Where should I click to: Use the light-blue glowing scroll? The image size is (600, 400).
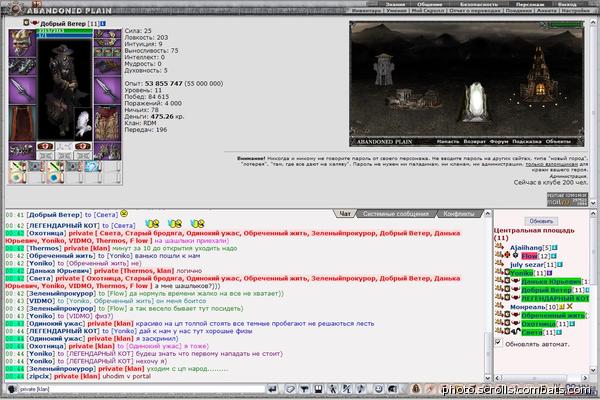coord(92,167)
